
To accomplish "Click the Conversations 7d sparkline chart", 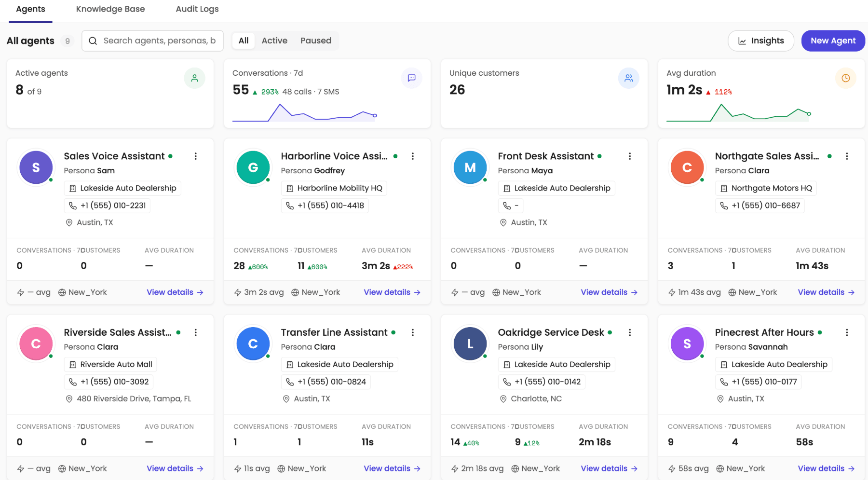I will (x=304, y=112).
